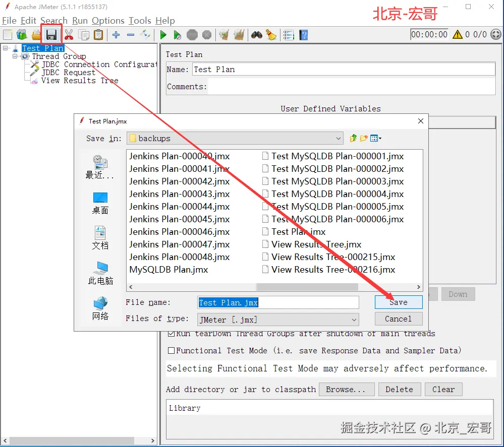Image resolution: width=504 pixels, height=447 pixels.
Task: Click the Copy toolbar icon
Action: pyautogui.click(x=84, y=35)
